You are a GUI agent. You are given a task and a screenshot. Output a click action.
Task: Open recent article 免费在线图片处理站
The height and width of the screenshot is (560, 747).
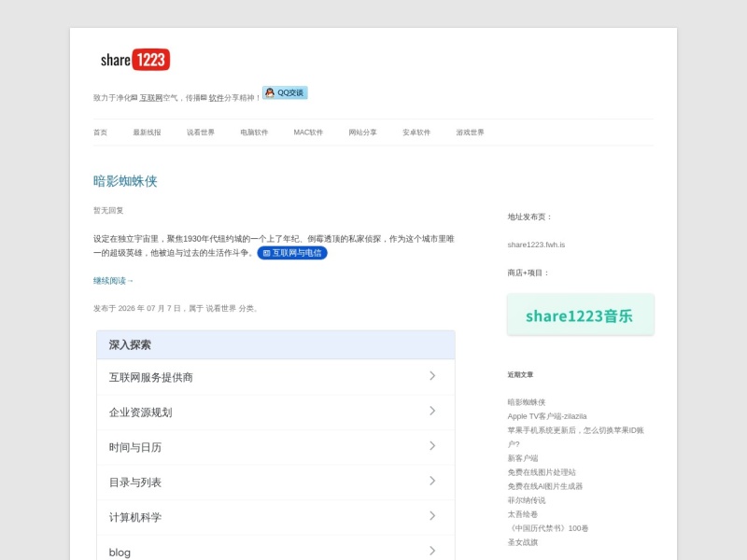coord(542,472)
